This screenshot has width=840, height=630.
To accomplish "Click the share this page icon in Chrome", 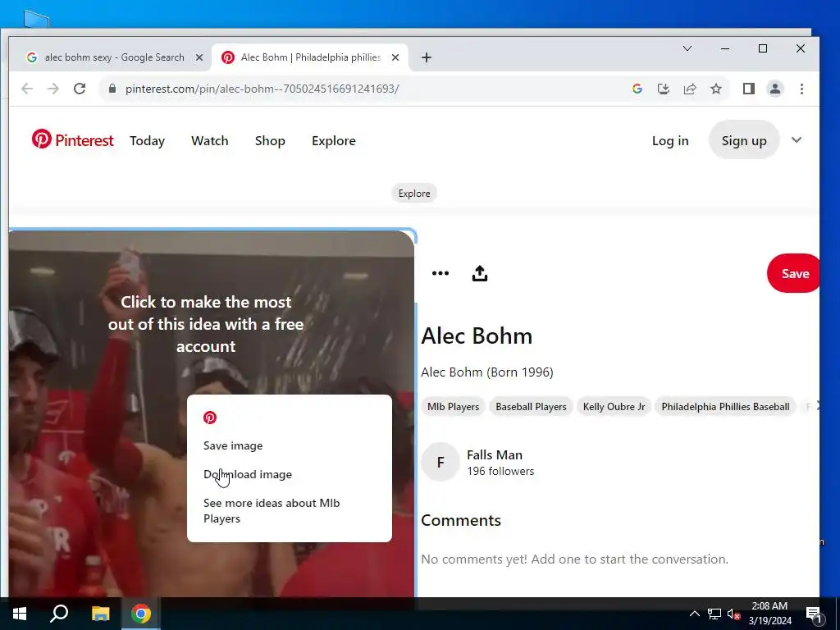I will pyautogui.click(x=690, y=89).
